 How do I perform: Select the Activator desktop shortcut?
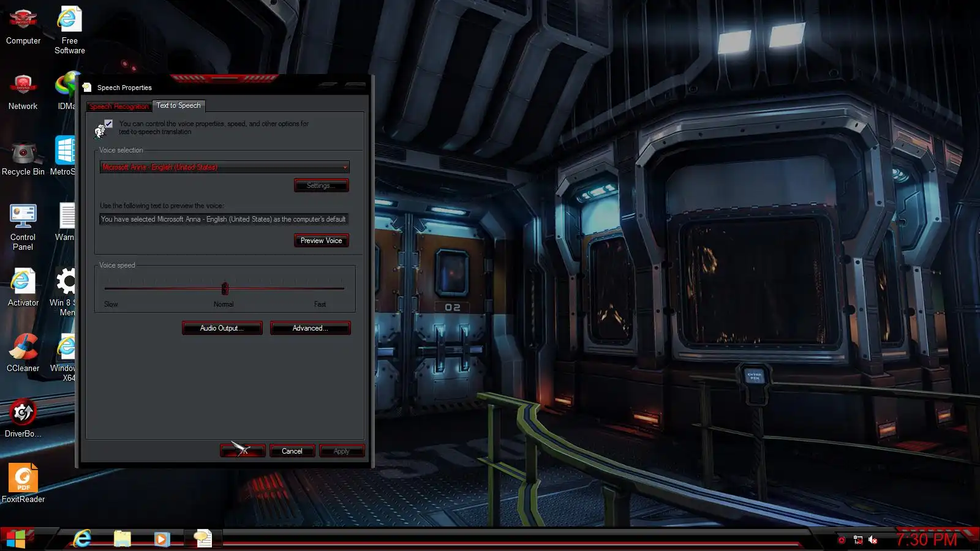(x=23, y=287)
